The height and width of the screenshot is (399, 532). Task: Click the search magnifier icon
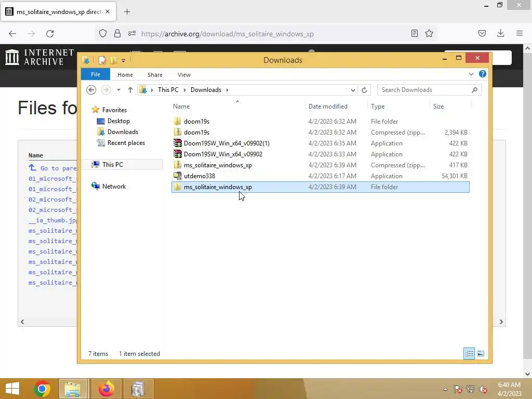pos(474,90)
